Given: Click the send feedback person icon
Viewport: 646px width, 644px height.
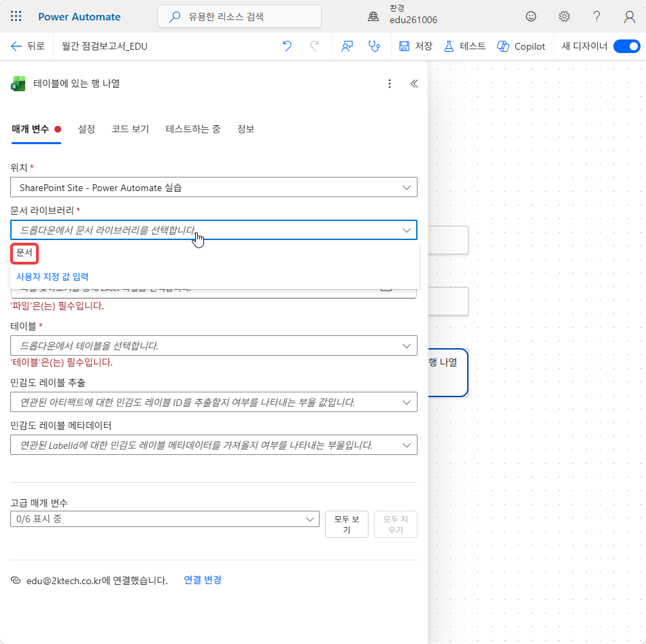Looking at the screenshot, I should (347, 46).
